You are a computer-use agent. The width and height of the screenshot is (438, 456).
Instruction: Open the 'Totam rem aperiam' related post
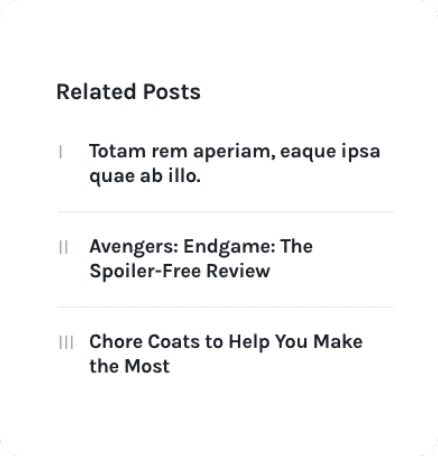click(x=235, y=163)
